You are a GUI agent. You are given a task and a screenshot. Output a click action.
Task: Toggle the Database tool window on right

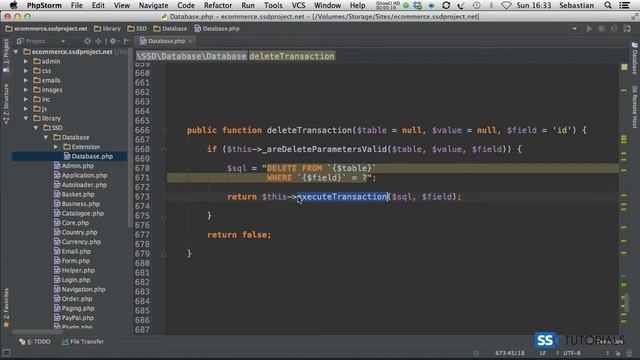pos(635,58)
